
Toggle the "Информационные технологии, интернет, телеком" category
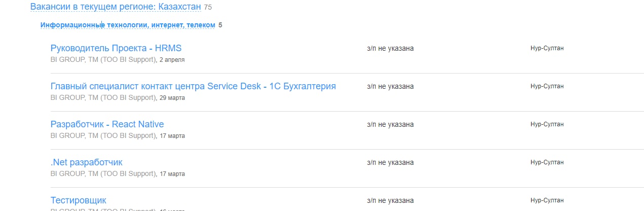pyautogui.click(x=128, y=25)
